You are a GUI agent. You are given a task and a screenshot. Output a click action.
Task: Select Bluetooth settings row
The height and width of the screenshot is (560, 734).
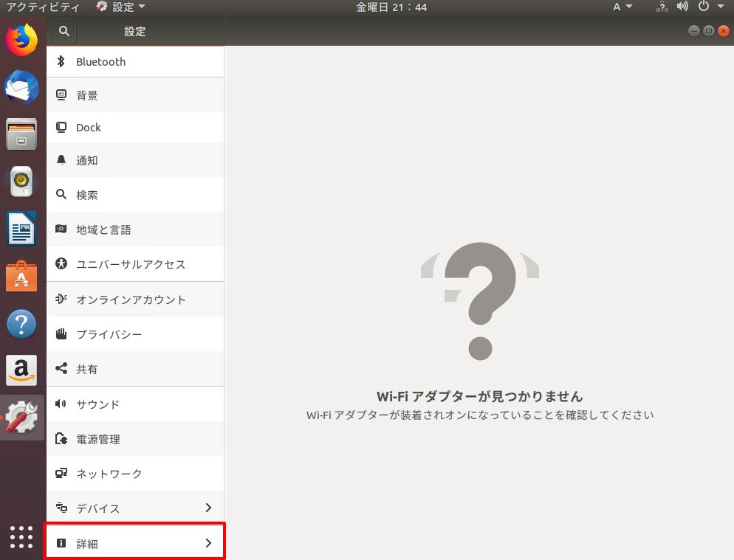(x=135, y=61)
